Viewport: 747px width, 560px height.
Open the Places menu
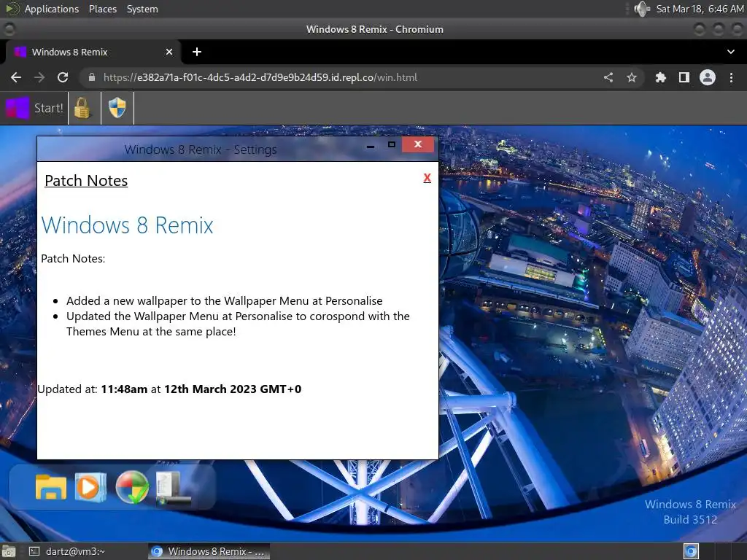102,9
